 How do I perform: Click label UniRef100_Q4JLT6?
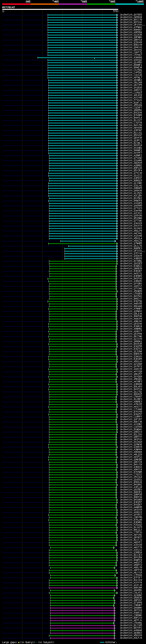point(131,246)
